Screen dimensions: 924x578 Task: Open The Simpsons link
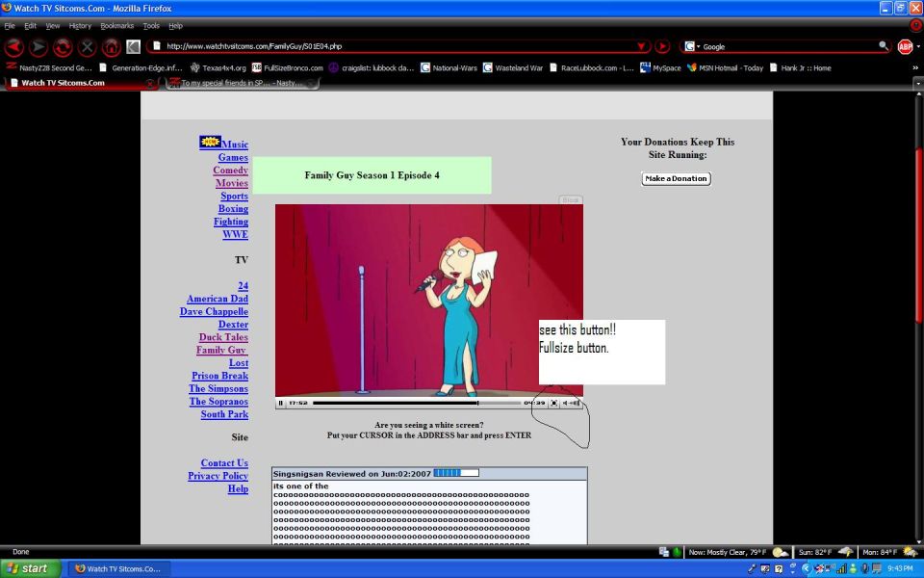point(218,388)
